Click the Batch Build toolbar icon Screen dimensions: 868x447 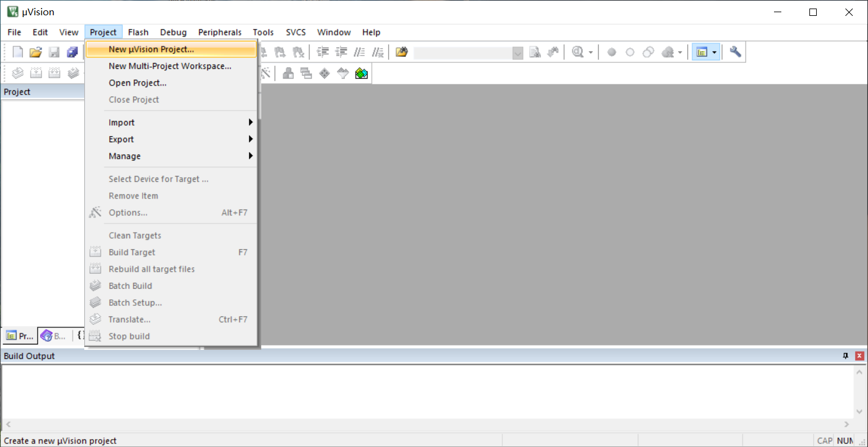(73, 73)
